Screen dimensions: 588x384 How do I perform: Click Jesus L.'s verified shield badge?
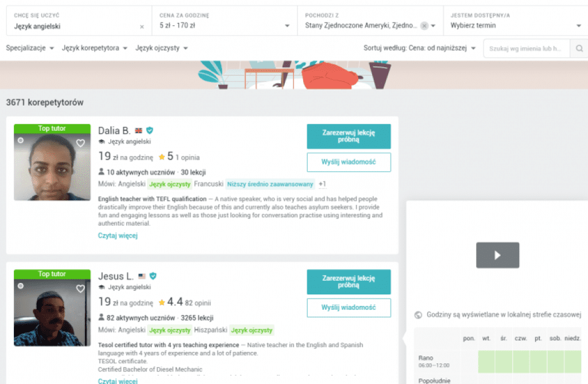pos(153,276)
